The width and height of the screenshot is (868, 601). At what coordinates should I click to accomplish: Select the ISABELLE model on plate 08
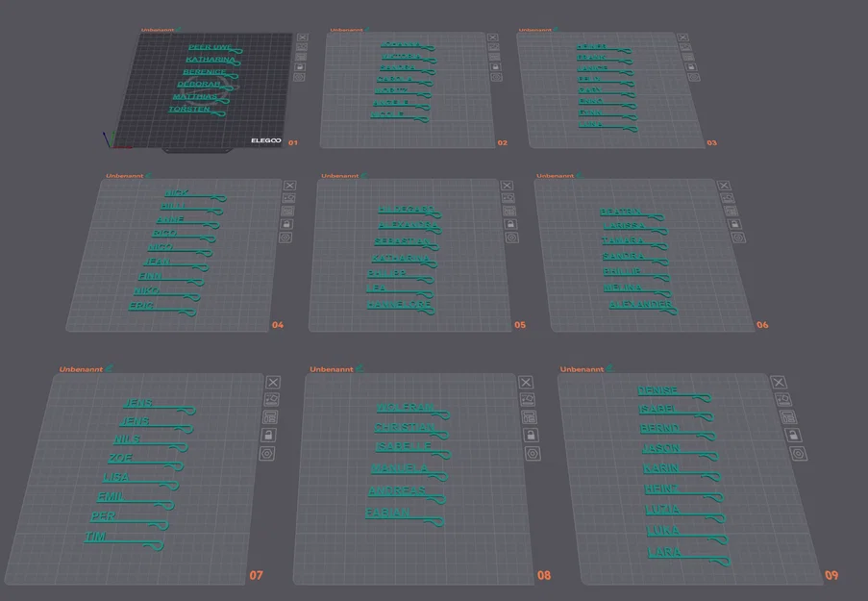(413, 450)
